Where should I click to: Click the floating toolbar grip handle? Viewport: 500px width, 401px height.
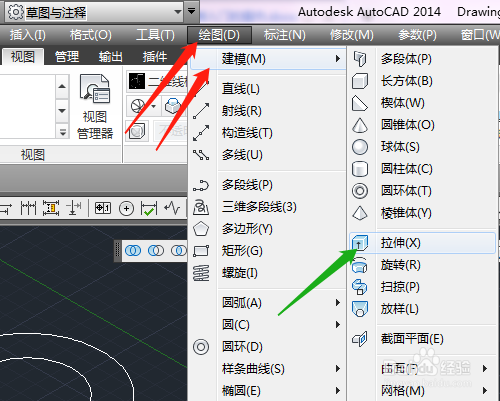click(118, 250)
